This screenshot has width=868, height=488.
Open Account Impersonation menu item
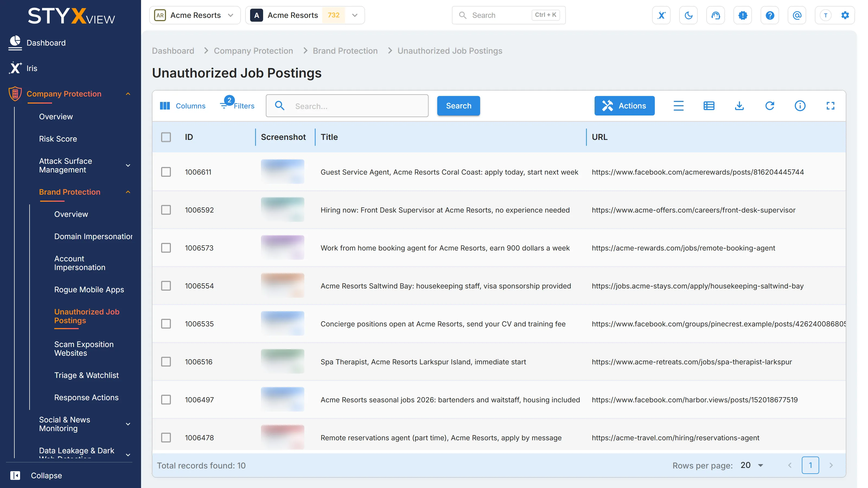(80, 263)
